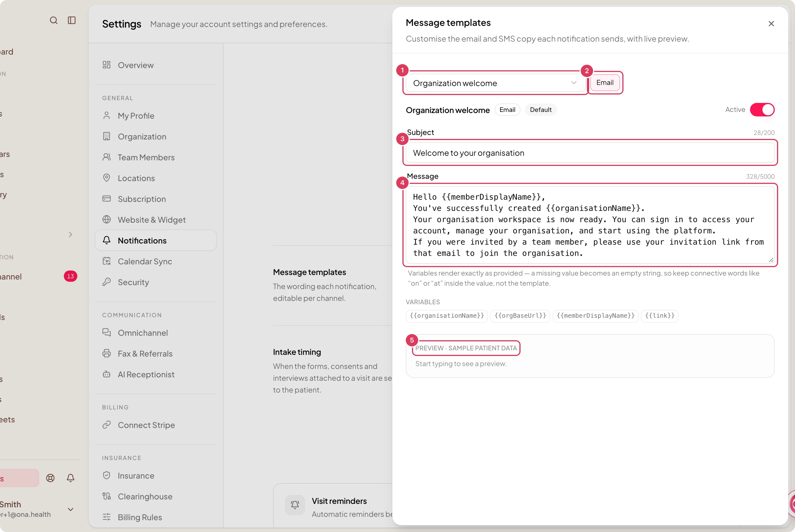Open Overview grid icon in settings
This screenshot has height=532, width=795.
(107, 65)
